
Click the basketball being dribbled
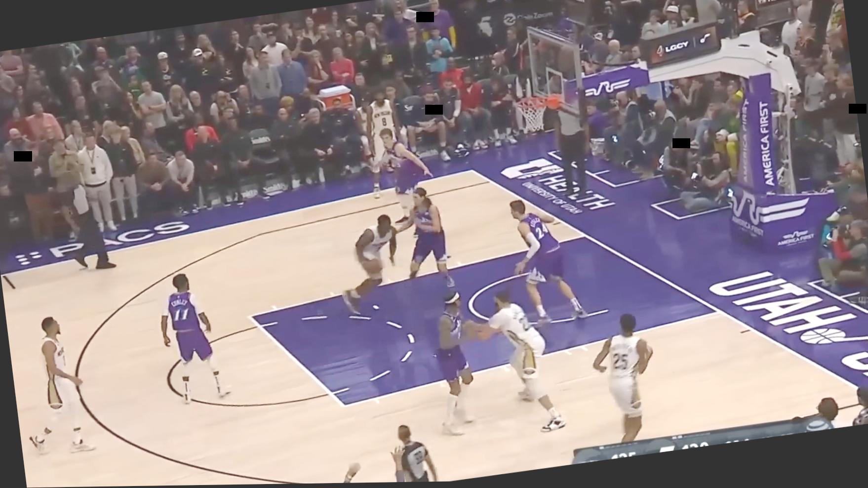[x=372, y=267]
